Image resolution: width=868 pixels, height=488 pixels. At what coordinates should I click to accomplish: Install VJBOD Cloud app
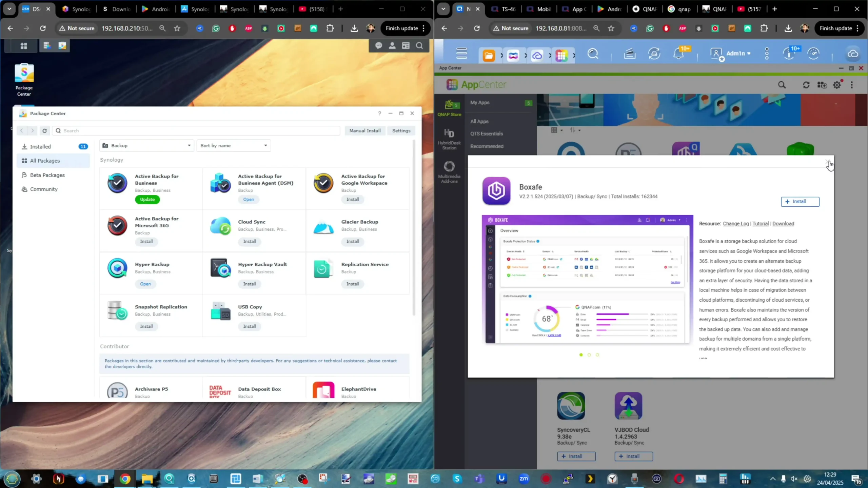(x=633, y=456)
